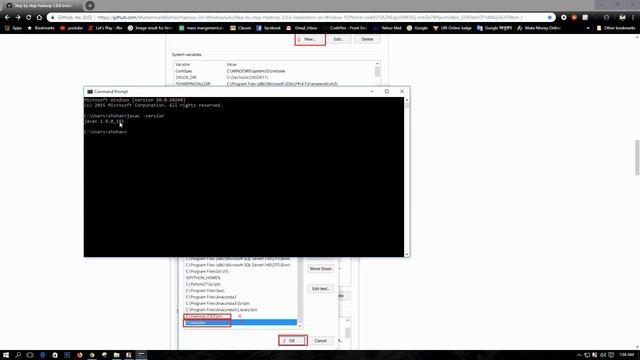The height and width of the screenshot is (360, 640).
Task: Open the Yahoo Mail bookmark
Action: click(388, 28)
